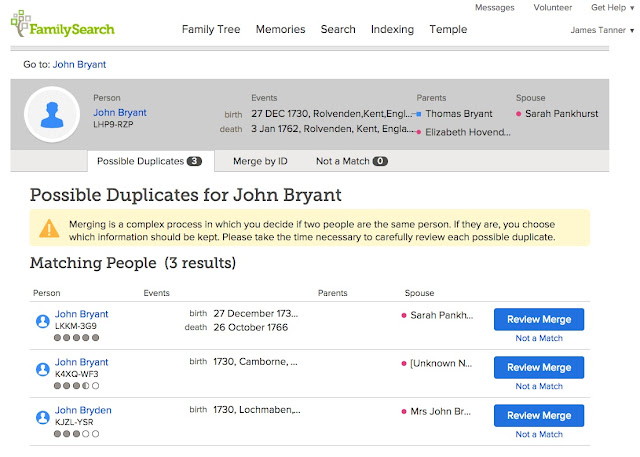640x457 pixels.
Task: Switch to the Merge by ID tab
Action: (260, 160)
